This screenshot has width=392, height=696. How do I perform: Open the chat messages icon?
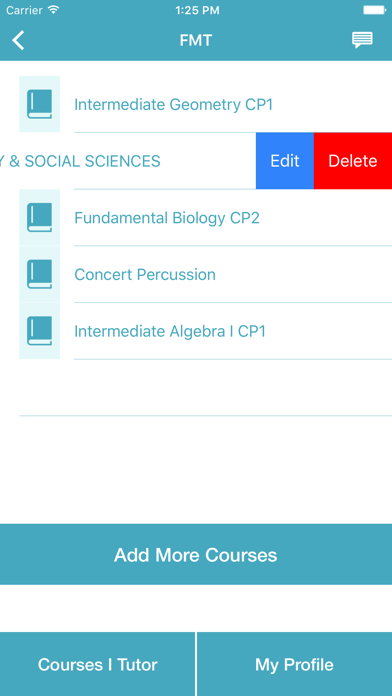[362, 40]
